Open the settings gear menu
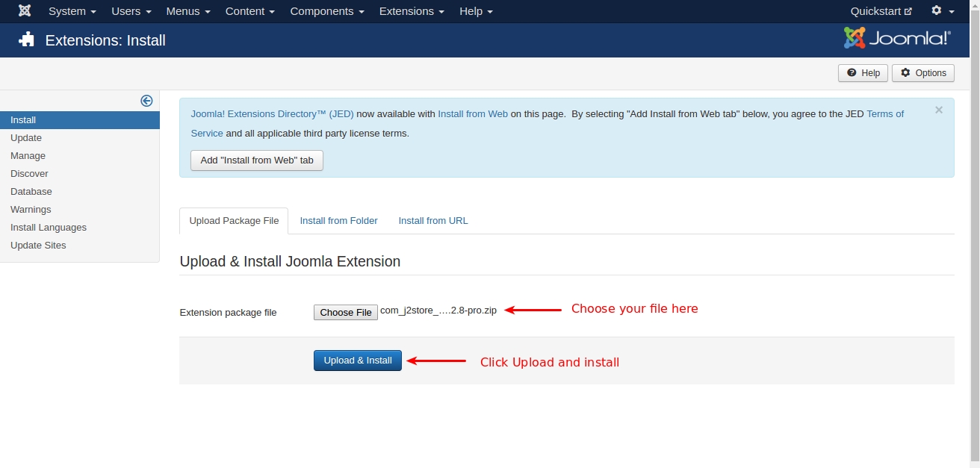 943,11
